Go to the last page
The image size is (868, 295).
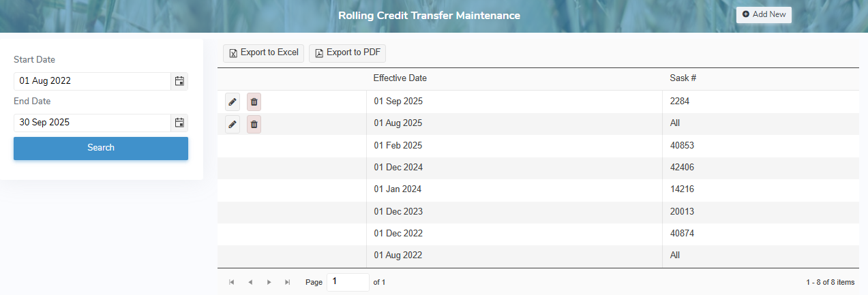288,282
